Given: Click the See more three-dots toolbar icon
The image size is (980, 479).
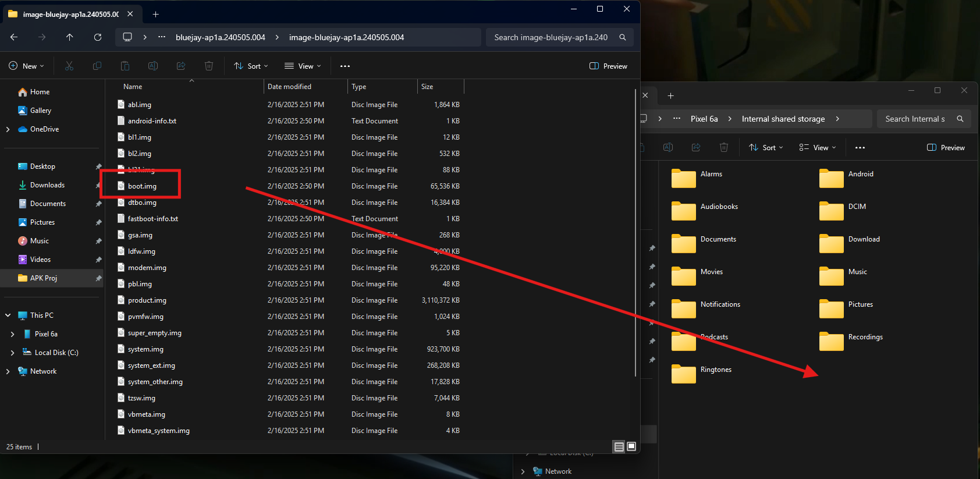Looking at the screenshot, I should click(345, 66).
